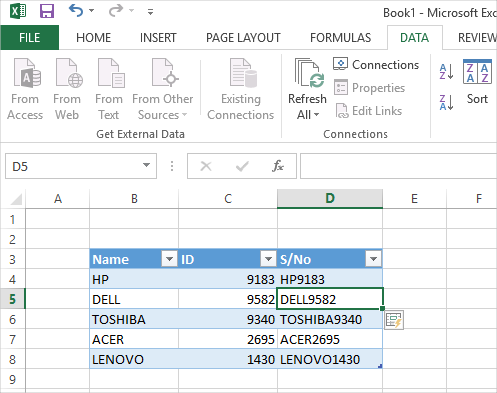Open the ID column filter dropdown
The image size is (497, 393).
point(268,259)
